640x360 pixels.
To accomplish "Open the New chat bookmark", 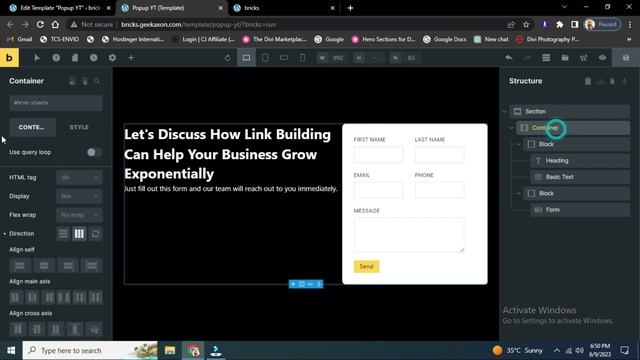I will (x=491, y=40).
